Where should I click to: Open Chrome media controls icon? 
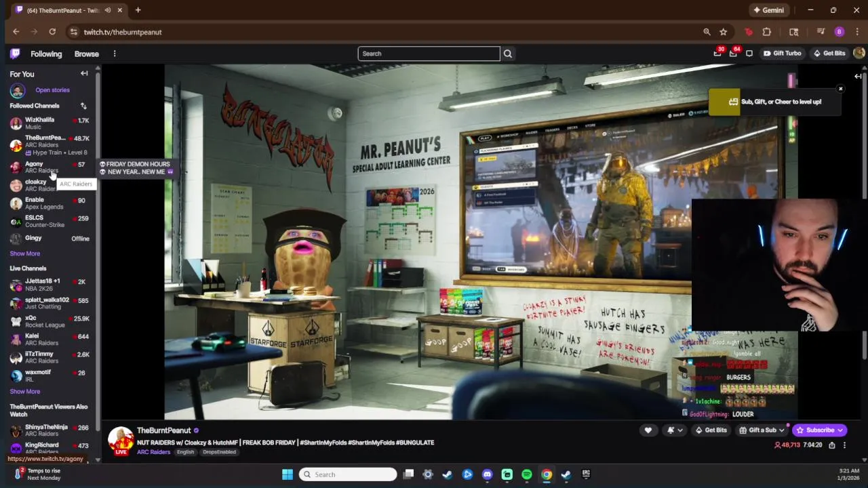(x=821, y=32)
